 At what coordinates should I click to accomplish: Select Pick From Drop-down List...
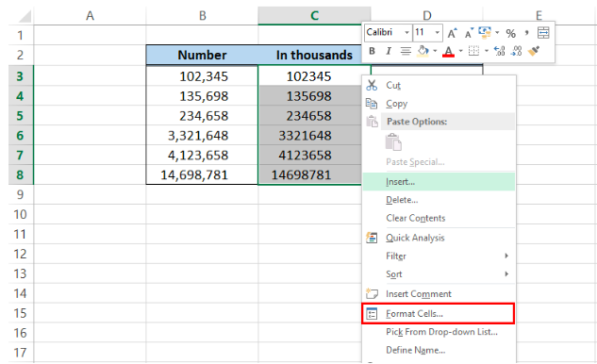(x=439, y=332)
